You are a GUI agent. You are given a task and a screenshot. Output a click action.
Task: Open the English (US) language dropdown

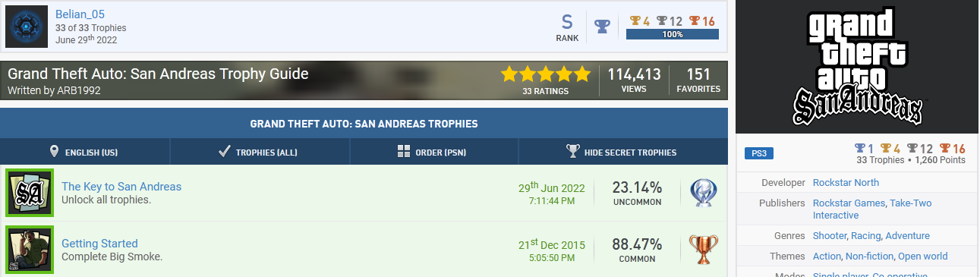(x=85, y=152)
